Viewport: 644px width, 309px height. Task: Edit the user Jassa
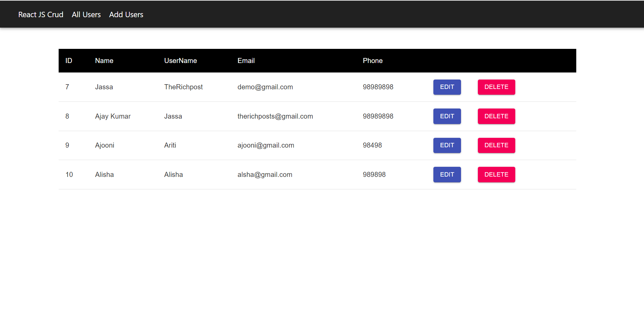447,87
